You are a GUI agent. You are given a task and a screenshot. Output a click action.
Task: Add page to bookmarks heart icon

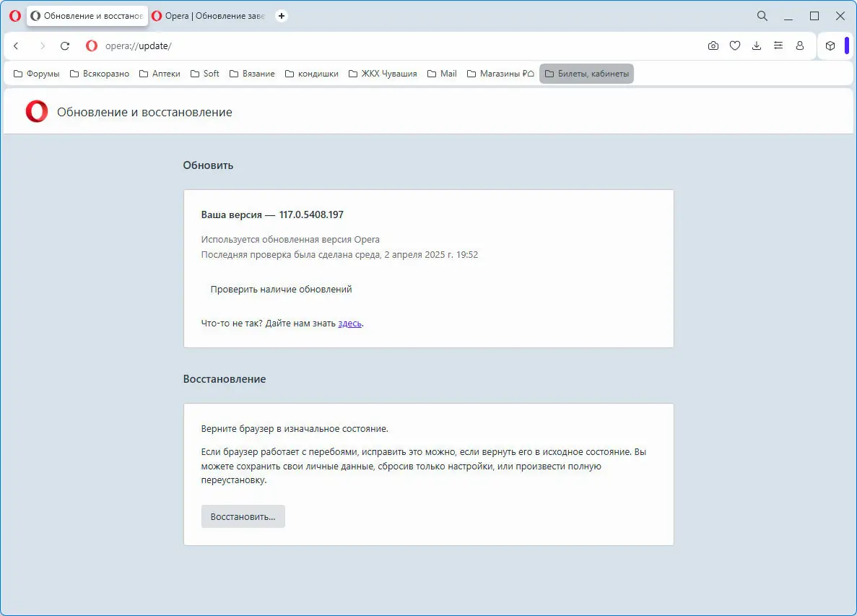pos(735,46)
